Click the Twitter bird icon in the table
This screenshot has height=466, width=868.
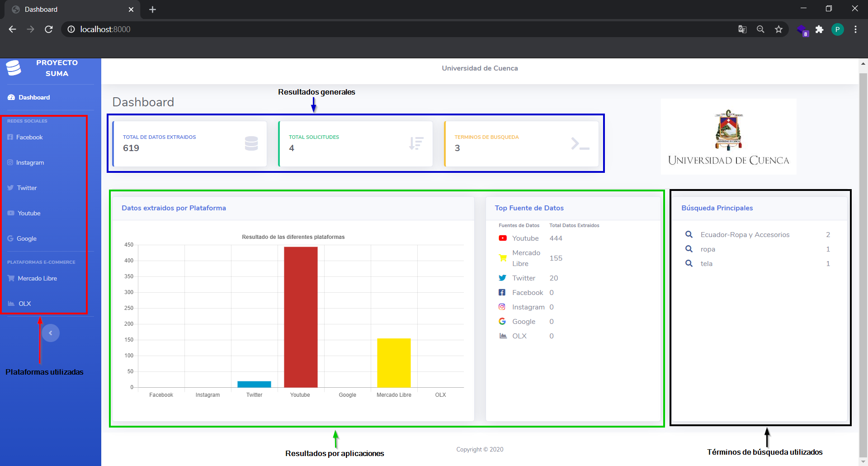pyautogui.click(x=502, y=278)
